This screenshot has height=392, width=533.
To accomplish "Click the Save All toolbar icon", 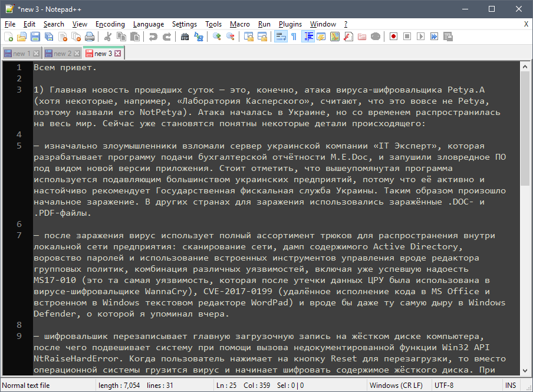I will [49, 37].
